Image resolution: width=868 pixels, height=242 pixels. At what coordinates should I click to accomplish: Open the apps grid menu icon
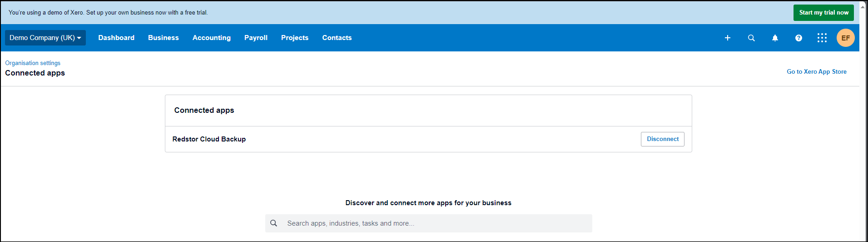822,38
